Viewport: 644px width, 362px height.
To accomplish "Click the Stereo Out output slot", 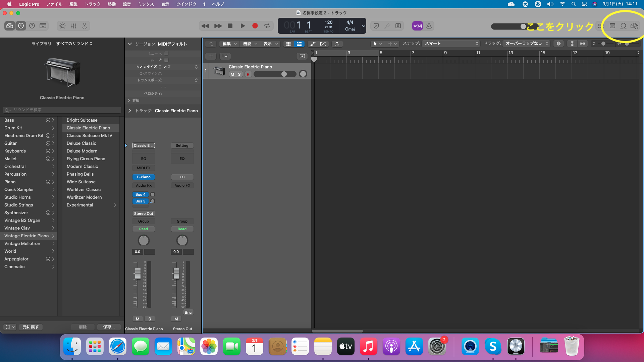I will pyautogui.click(x=144, y=214).
